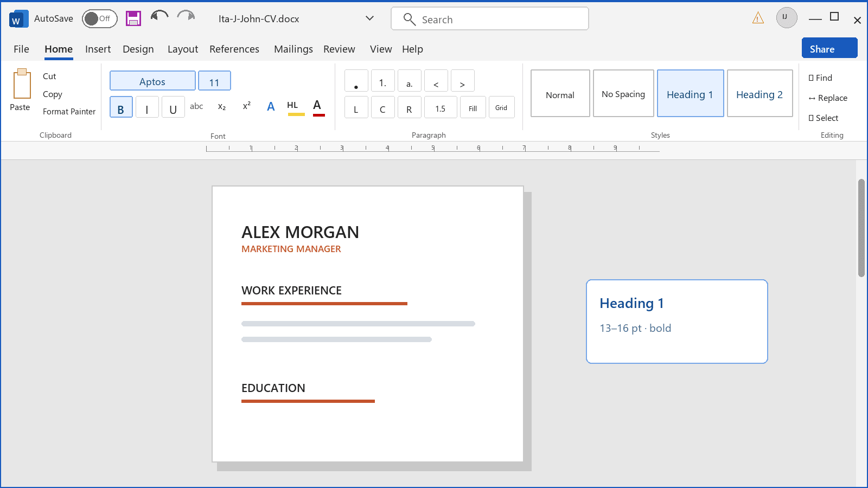Open text effects blue A
This screenshot has width=868, height=488.
(x=271, y=106)
